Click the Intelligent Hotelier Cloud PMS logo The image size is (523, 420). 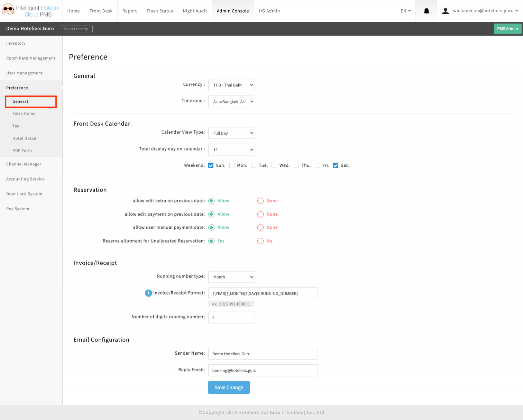click(x=31, y=11)
